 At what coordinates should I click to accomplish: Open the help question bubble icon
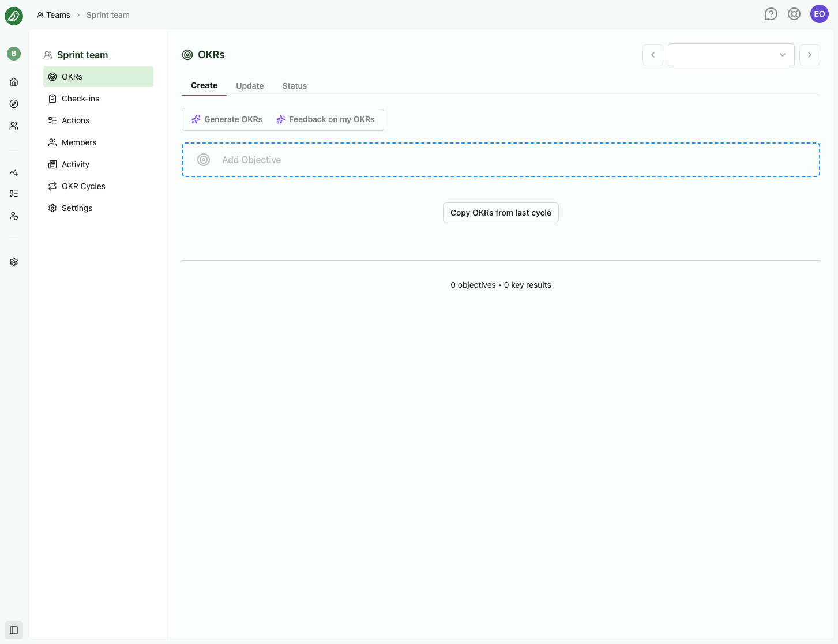[x=771, y=14]
